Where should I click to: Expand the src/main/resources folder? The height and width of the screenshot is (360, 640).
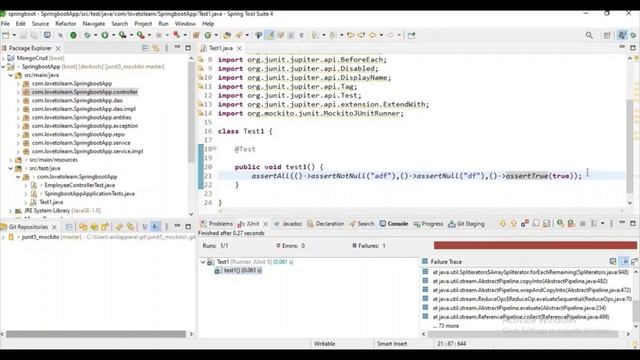coord(11,160)
